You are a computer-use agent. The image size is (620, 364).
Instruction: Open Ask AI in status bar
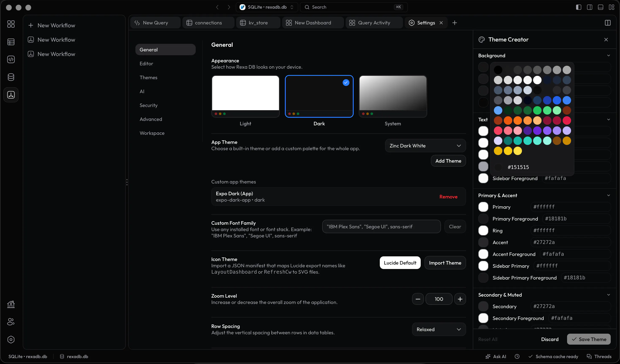pos(496,356)
